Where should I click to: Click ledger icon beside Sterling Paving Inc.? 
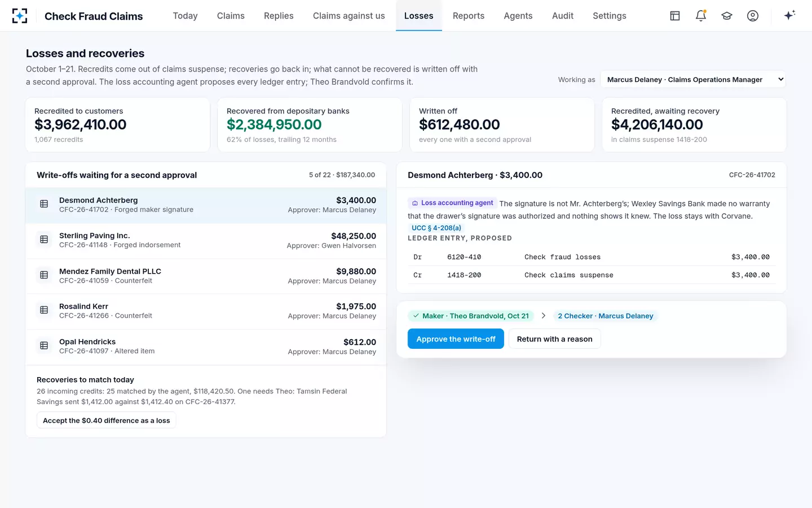coord(44,239)
